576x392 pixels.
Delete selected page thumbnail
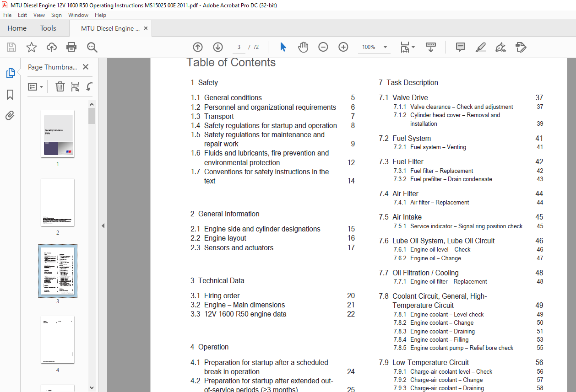60,86
